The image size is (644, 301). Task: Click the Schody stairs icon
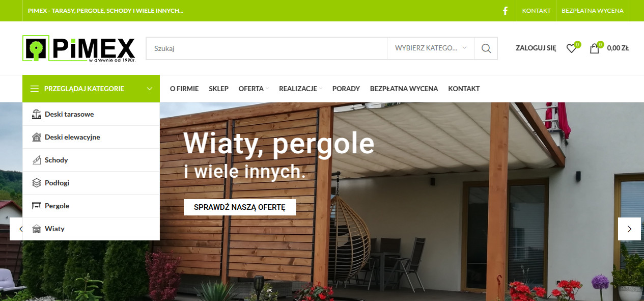(36, 160)
